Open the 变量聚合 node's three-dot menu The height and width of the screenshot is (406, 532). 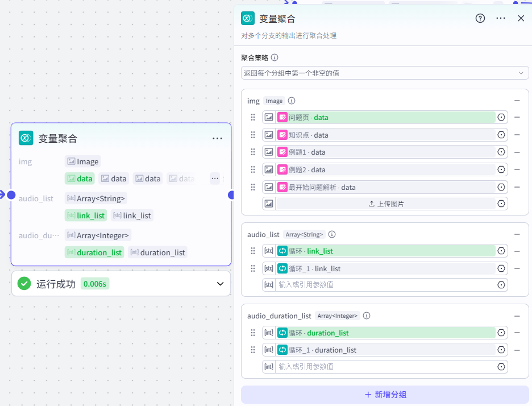click(x=217, y=139)
